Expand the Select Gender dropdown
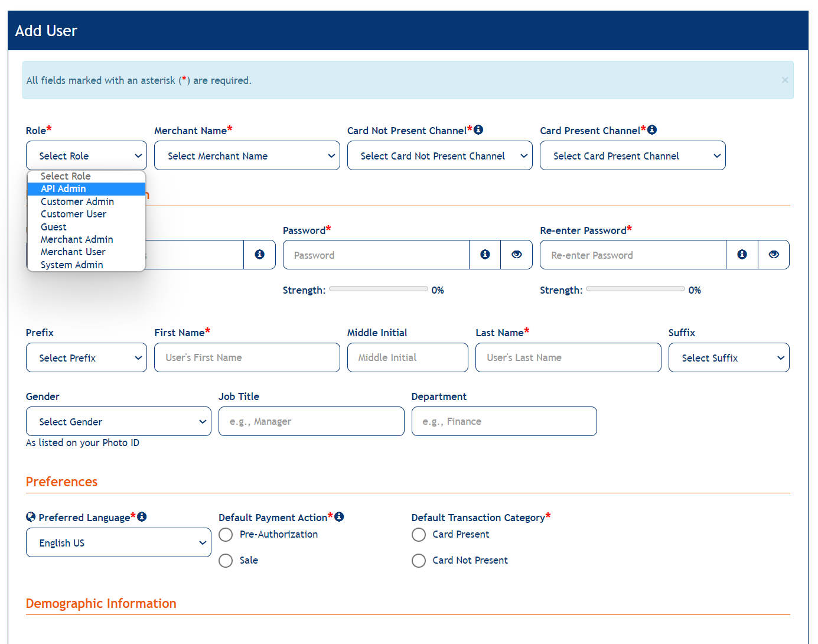 (118, 422)
